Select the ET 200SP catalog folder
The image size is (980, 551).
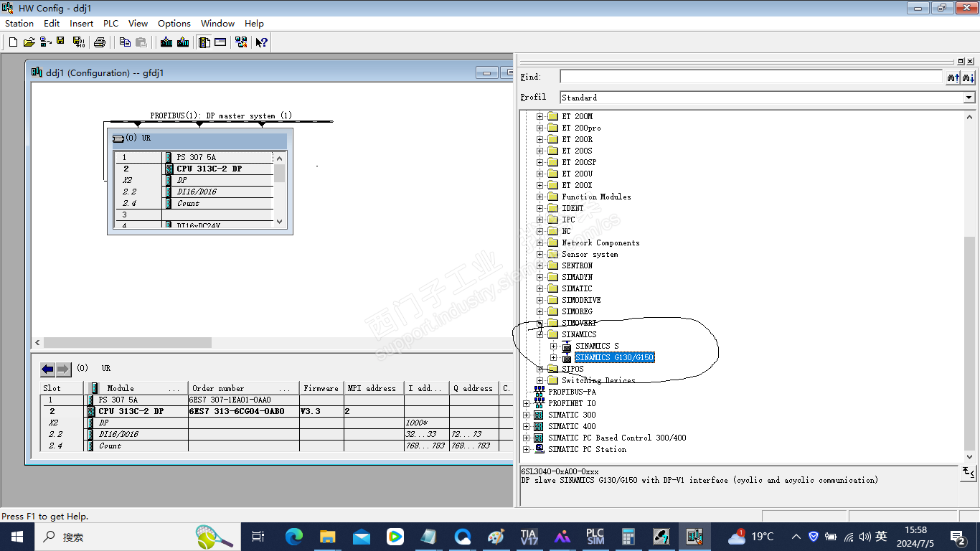[578, 162]
